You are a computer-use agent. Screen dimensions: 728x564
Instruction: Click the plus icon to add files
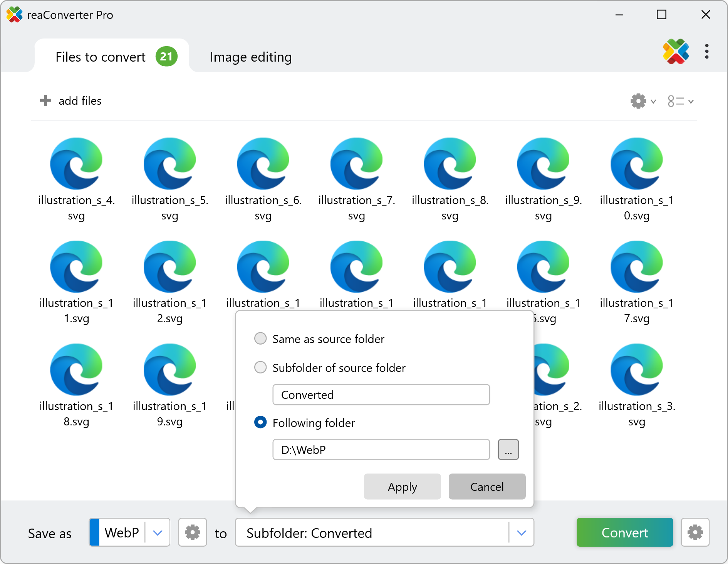45,100
